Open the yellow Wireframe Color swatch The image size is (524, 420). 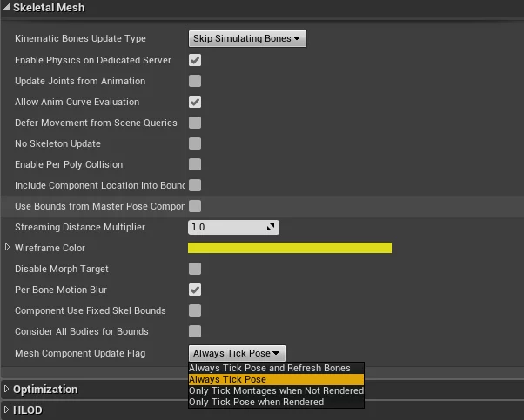click(290, 248)
